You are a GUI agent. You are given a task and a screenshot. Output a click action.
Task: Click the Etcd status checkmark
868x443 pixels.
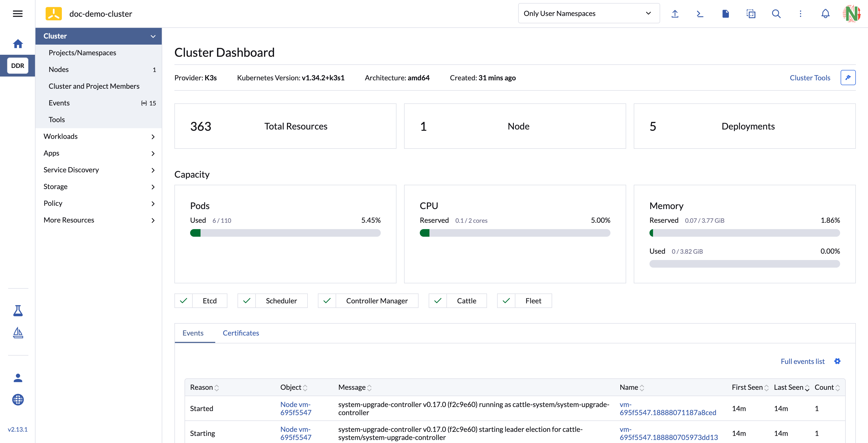184,301
